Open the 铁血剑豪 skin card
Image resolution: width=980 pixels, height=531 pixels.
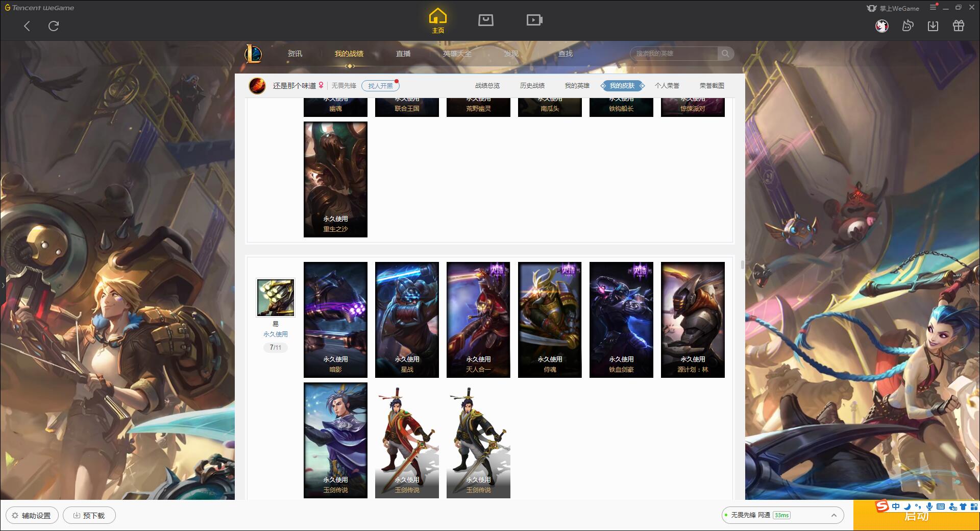pyautogui.click(x=621, y=320)
